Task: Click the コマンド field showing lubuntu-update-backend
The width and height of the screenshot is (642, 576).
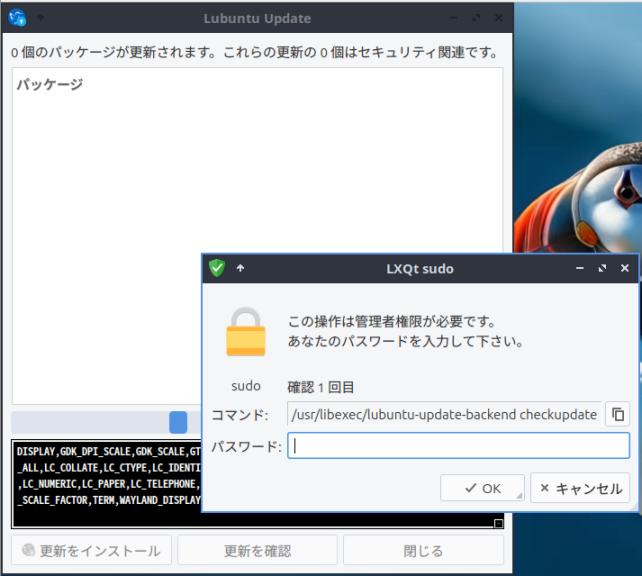Action: click(445, 414)
